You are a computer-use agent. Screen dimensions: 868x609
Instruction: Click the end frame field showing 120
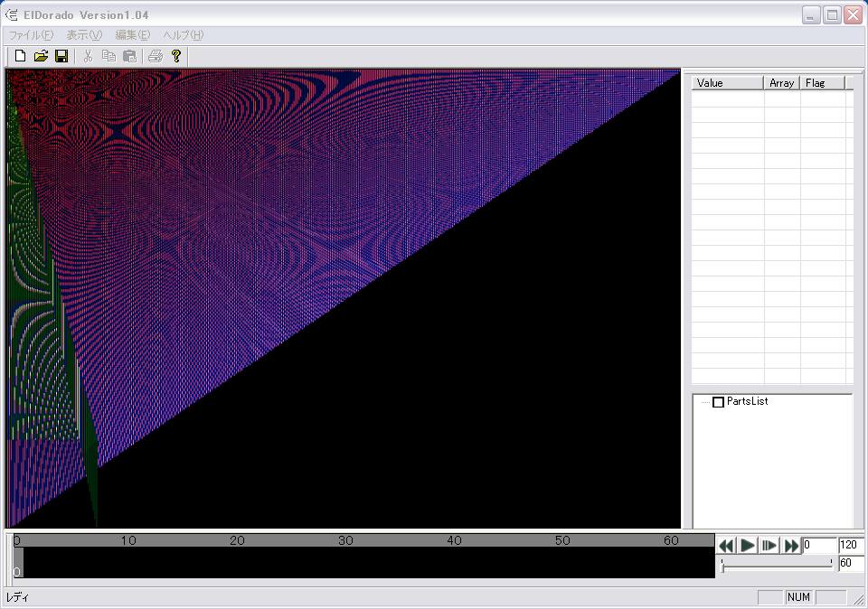tap(852, 546)
